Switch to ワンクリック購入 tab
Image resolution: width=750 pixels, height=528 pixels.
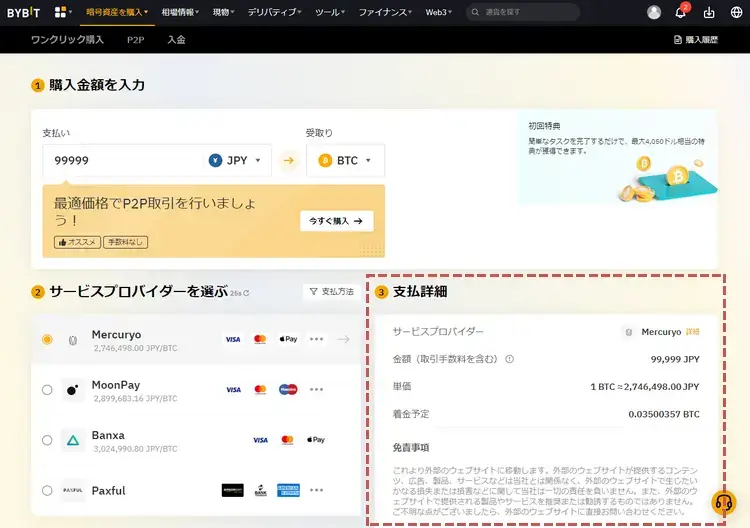67,40
